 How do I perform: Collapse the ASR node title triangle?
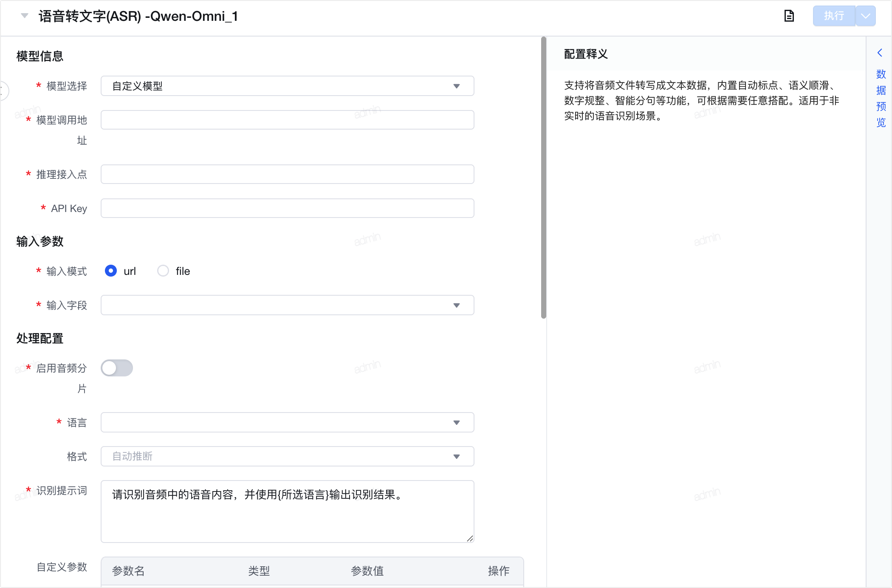(x=25, y=16)
